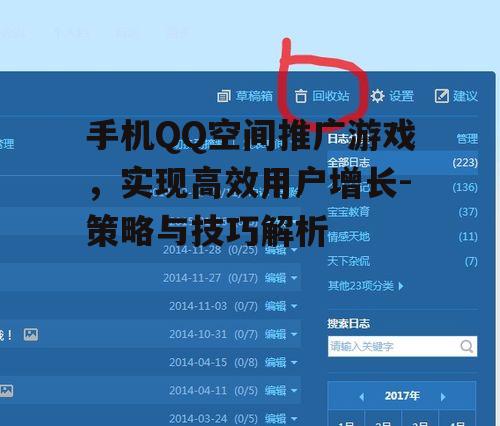Focus the 请输入关键字 search field
Screen dimensions: 500x426
point(402,346)
